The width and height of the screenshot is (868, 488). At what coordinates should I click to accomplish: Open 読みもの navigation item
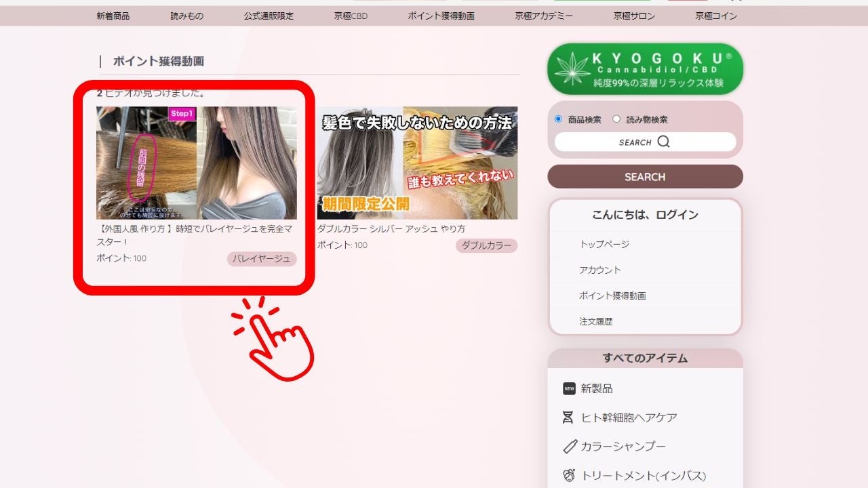tap(186, 16)
